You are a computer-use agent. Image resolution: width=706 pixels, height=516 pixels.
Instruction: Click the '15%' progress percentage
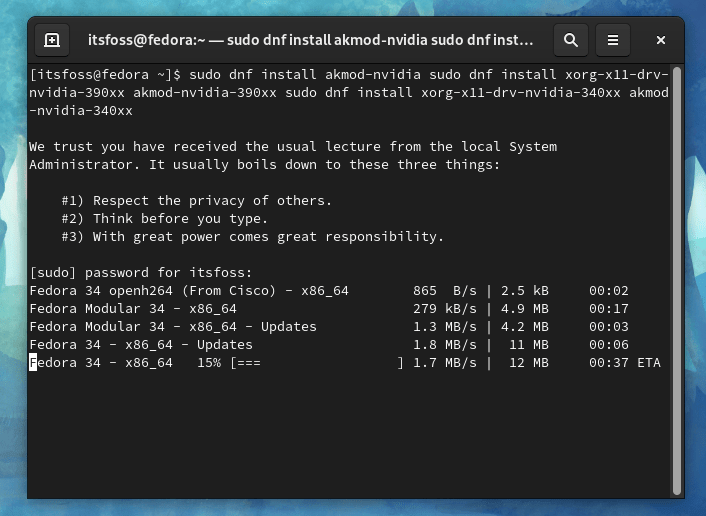coord(209,363)
